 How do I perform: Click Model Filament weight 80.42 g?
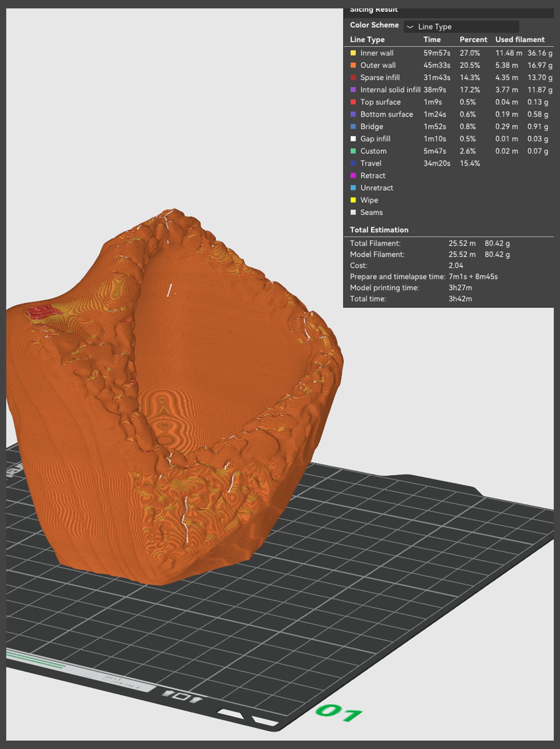[x=497, y=254]
